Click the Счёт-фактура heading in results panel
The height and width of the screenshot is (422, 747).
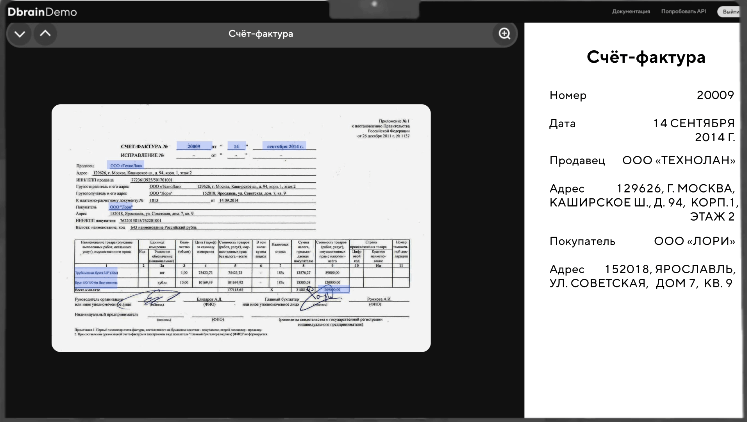pos(646,57)
